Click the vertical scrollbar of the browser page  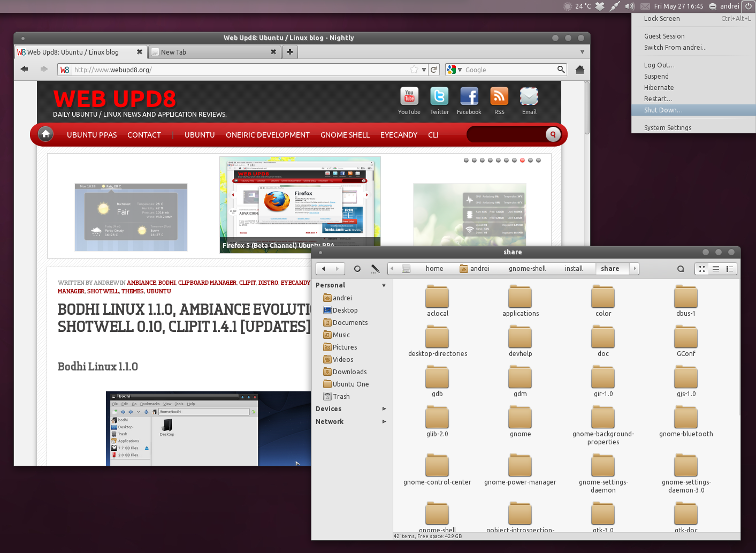(x=587, y=107)
